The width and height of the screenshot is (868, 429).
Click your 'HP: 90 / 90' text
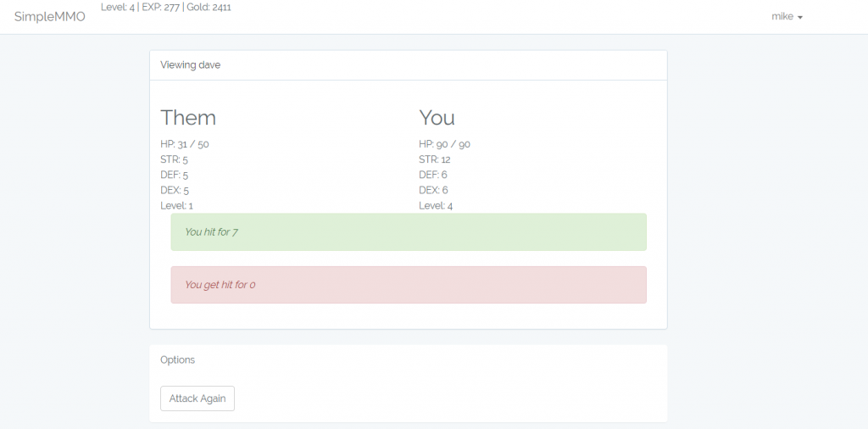(444, 144)
